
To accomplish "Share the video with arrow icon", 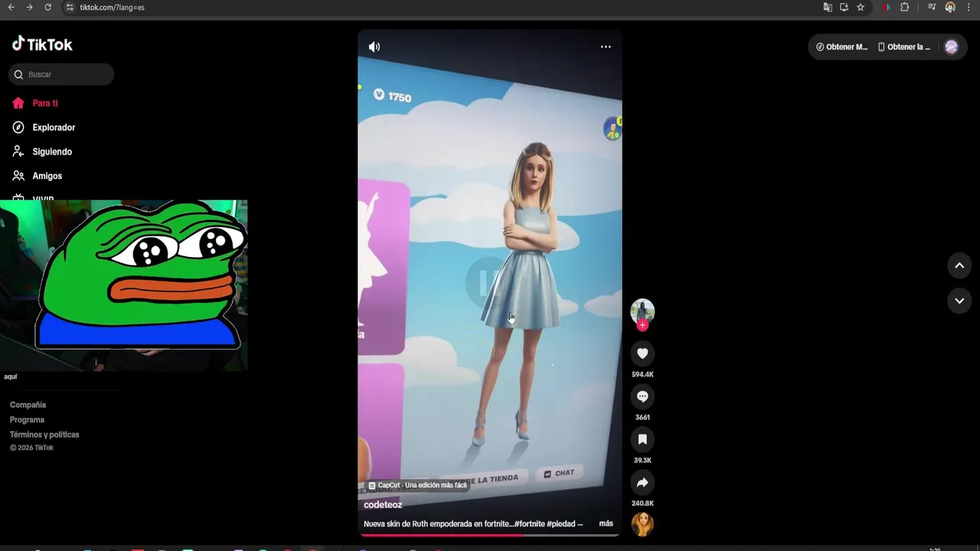I will [642, 482].
